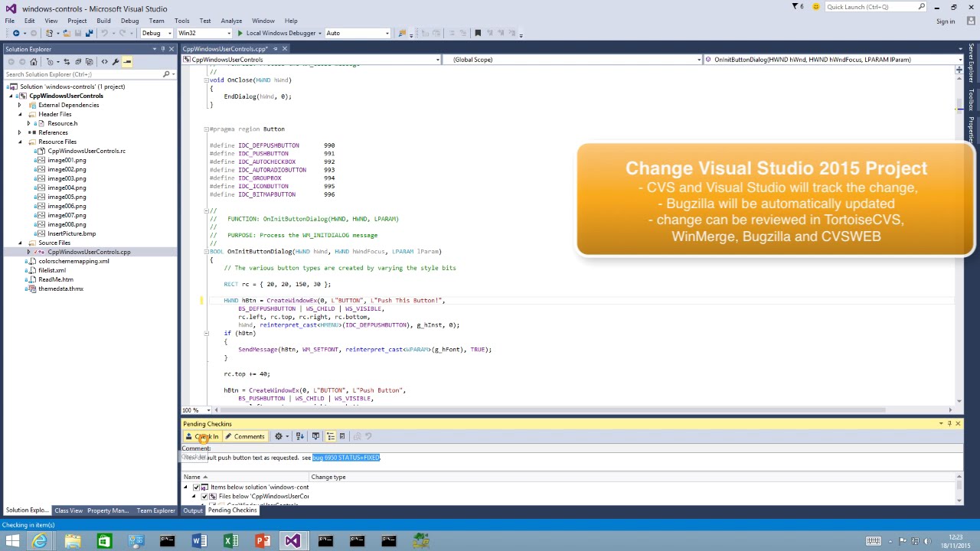This screenshot has width=980, height=551.
Task: Select External Dependencies node
Action: (x=68, y=105)
